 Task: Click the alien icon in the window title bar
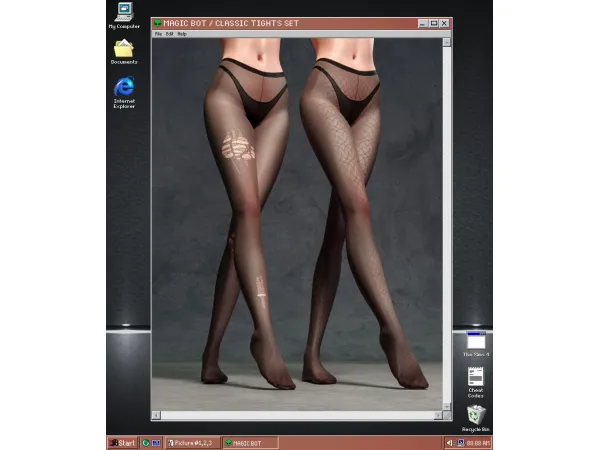pyautogui.click(x=157, y=23)
